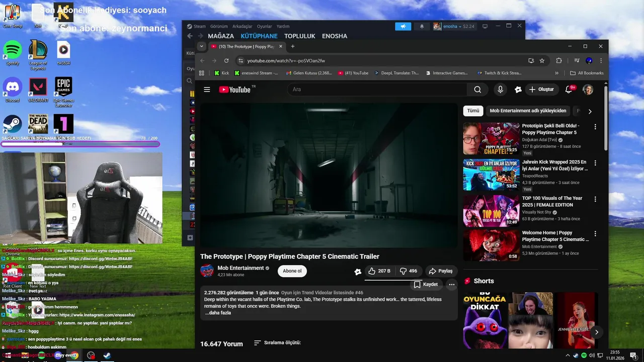Viewport: 644px width, 362px height.
Task: Click the YouTube 'Ara' search field
Action: click(377, 89)
